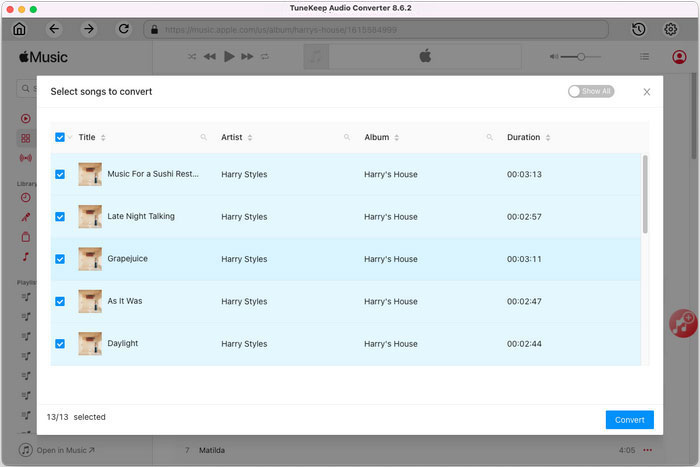Reload the page with the refresh icon
Image resolution: width=700 pixels, height=467 pixels.
click(124, 29)
